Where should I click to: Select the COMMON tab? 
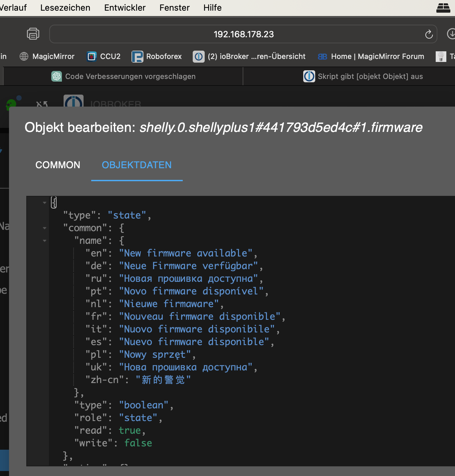pyautogui.click(x=58, y=165)
